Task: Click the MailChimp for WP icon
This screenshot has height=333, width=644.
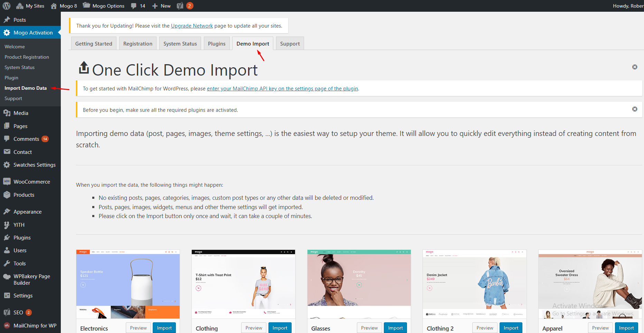Action: 7,325
